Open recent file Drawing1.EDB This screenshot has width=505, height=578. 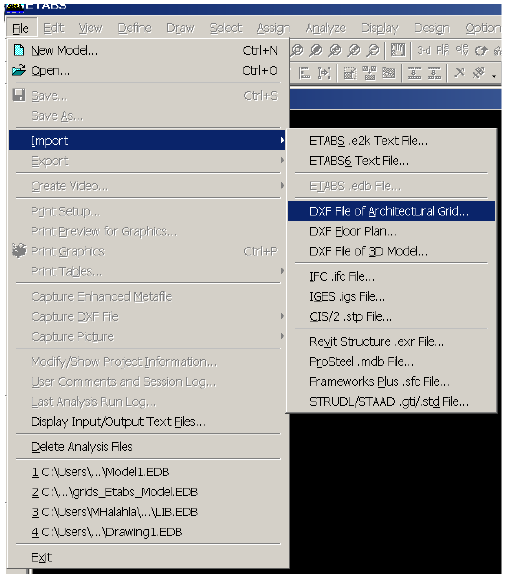coord(147,532)
